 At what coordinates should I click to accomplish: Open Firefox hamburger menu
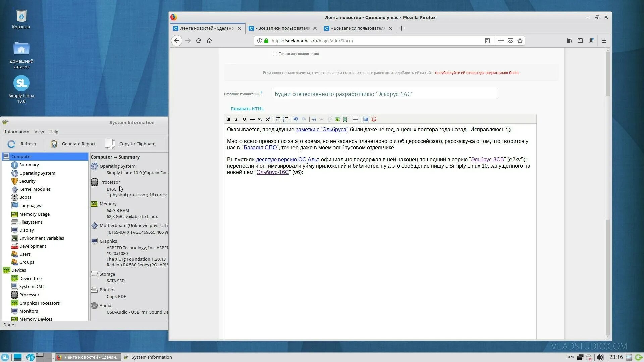(x=604, y=41)
